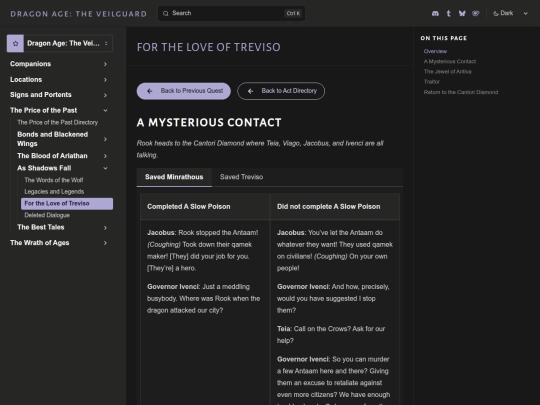
Task: Click the A Mysterious Contact heading
Action: (x=209, y=122)
